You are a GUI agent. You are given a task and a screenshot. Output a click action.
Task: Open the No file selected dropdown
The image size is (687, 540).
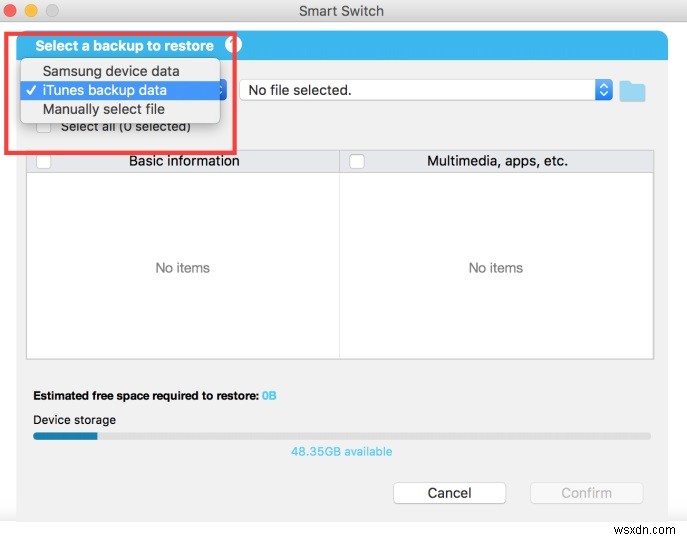[426, 90]
